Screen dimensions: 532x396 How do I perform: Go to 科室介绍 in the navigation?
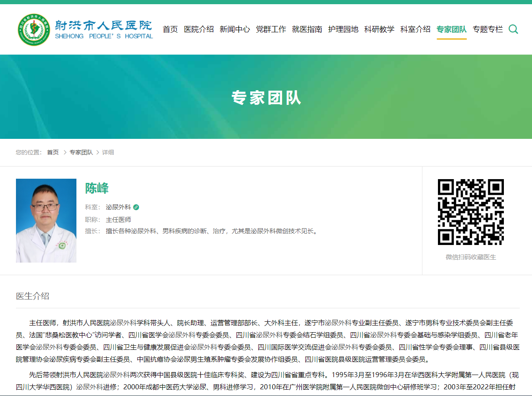click(x=415, y=29)
